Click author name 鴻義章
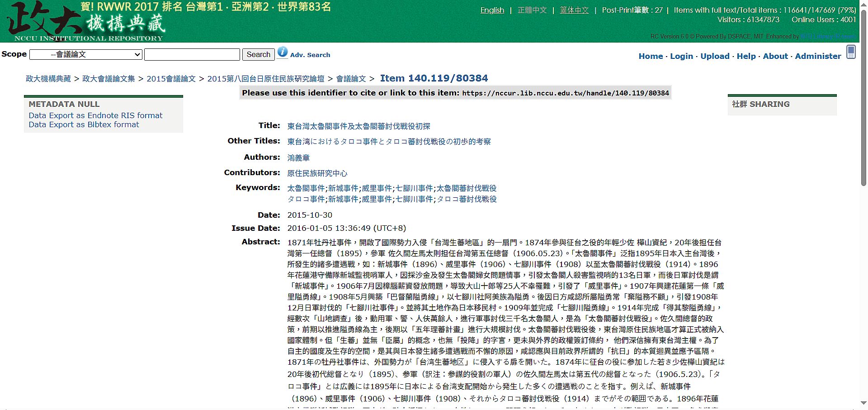868x410 pixels. 298,157
